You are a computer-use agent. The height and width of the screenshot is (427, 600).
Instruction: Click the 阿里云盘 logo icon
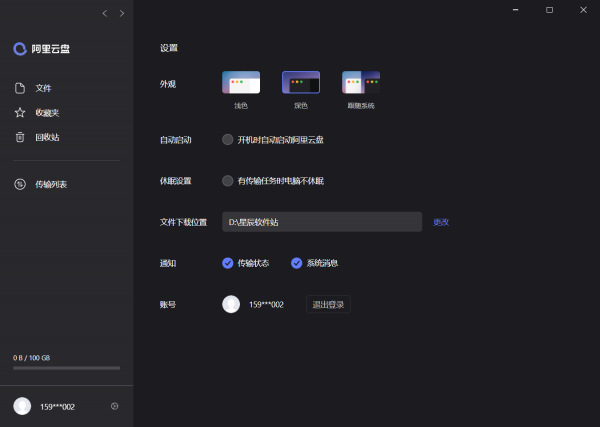[20, 49]
